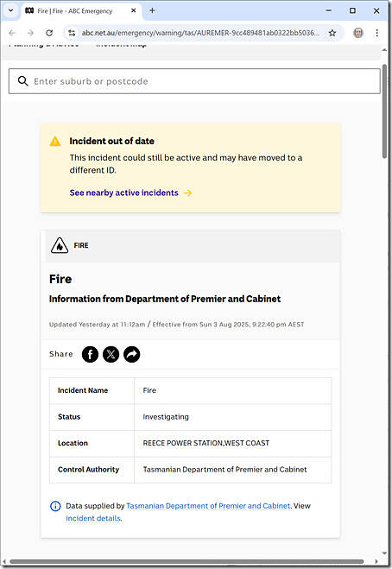Viewport: 392px width, 569px height.
Task: Select the large 'Fire' page heading
Action: (x=60, y=279)
